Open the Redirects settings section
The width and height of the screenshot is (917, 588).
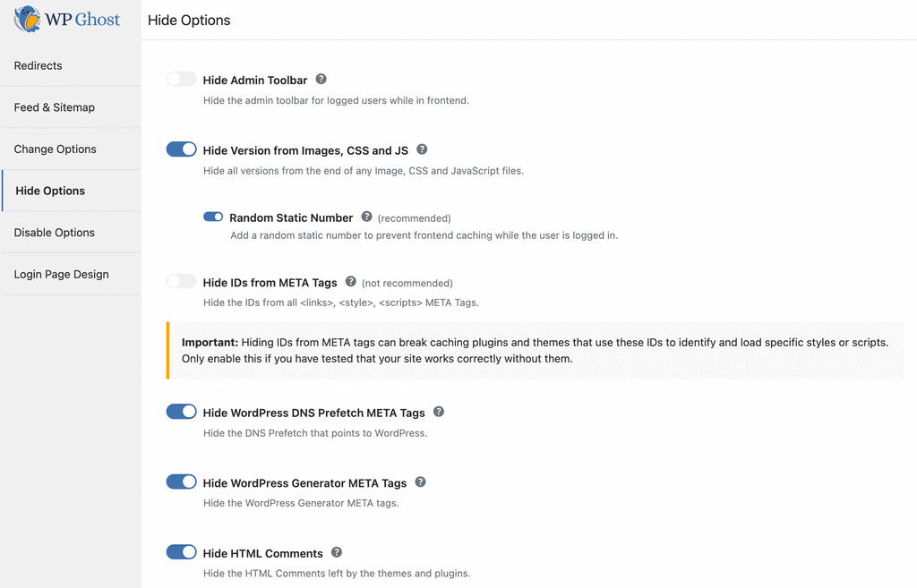pyautogui.click(x=38, y=65)
